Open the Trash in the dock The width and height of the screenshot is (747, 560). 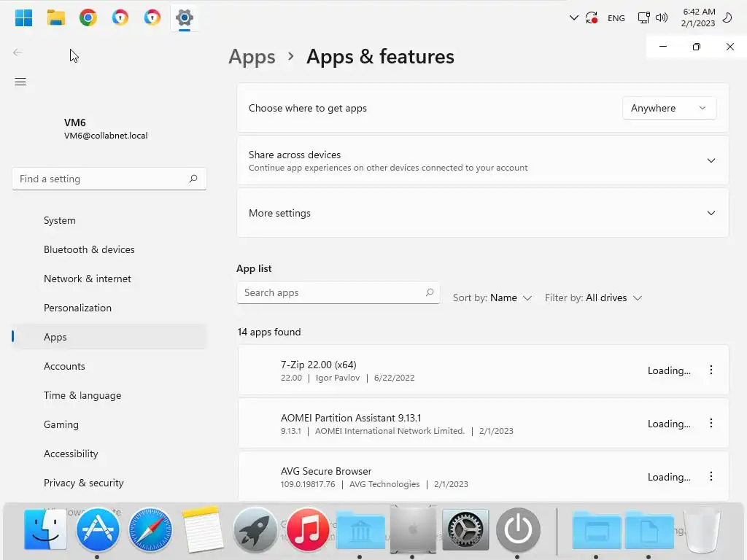(702, 530)
